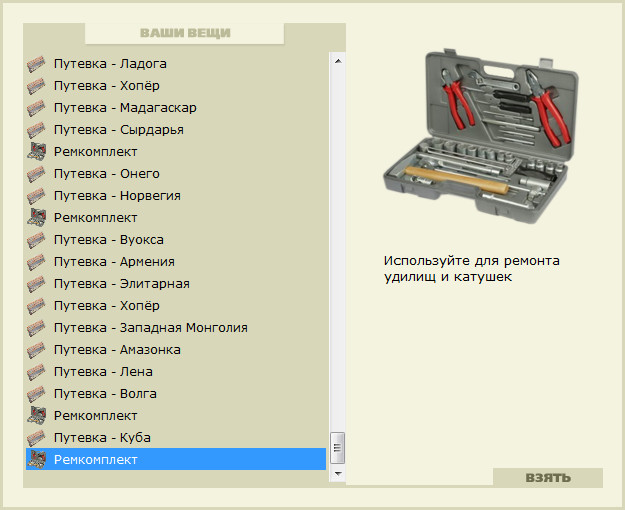Viewport: 625px width, 510px height.
Task: Pick the ticket icon beside Путевка - Армения
Action: 36,262
